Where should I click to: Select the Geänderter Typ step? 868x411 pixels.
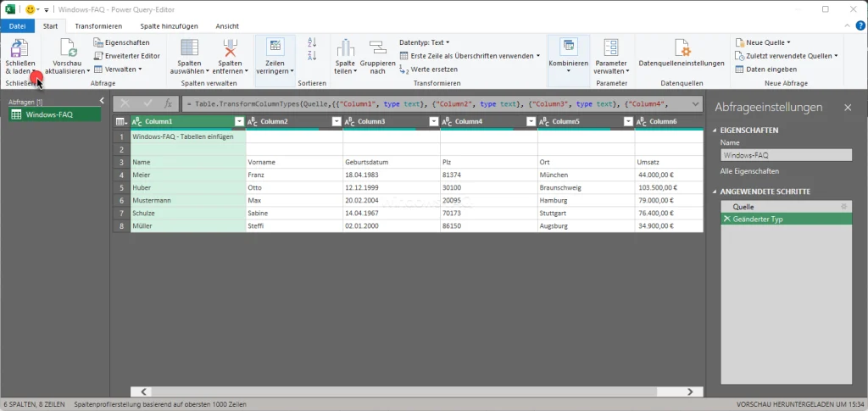(786, 219)
